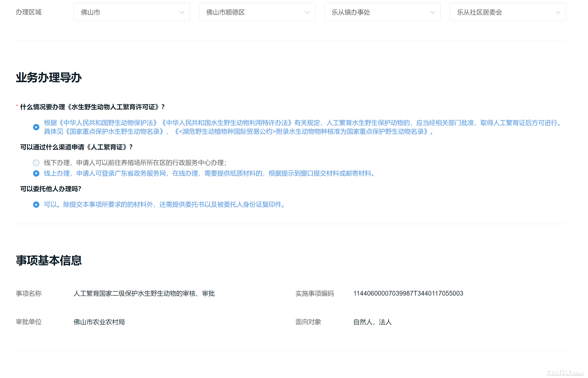Click the 业务办理导办 section heading
588x378 pixels.
click(49, 78)
